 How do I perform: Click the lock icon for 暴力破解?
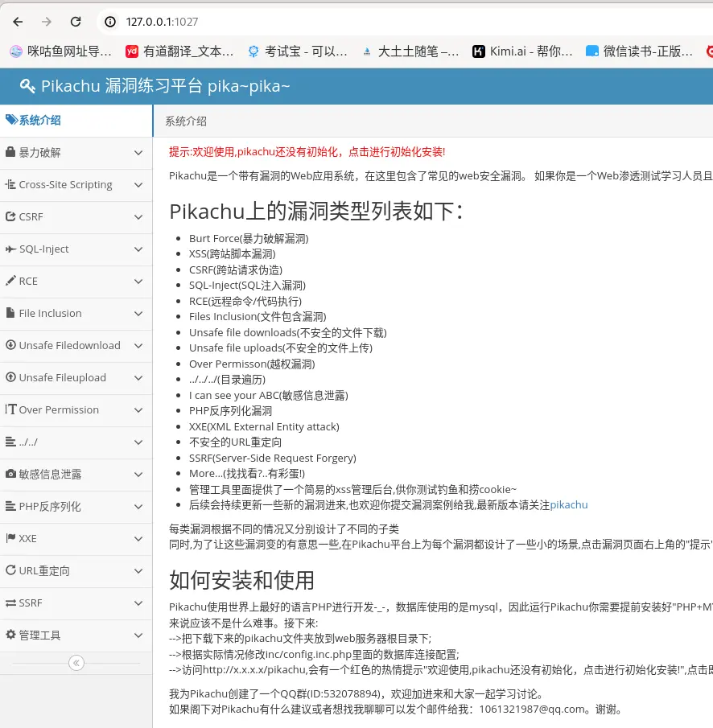[10, 151]
